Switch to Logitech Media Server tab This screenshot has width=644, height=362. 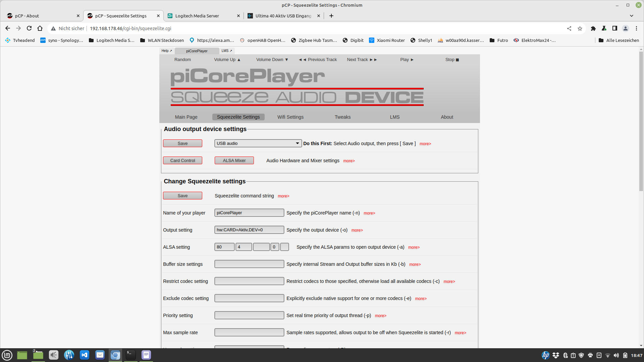[204, 16]
